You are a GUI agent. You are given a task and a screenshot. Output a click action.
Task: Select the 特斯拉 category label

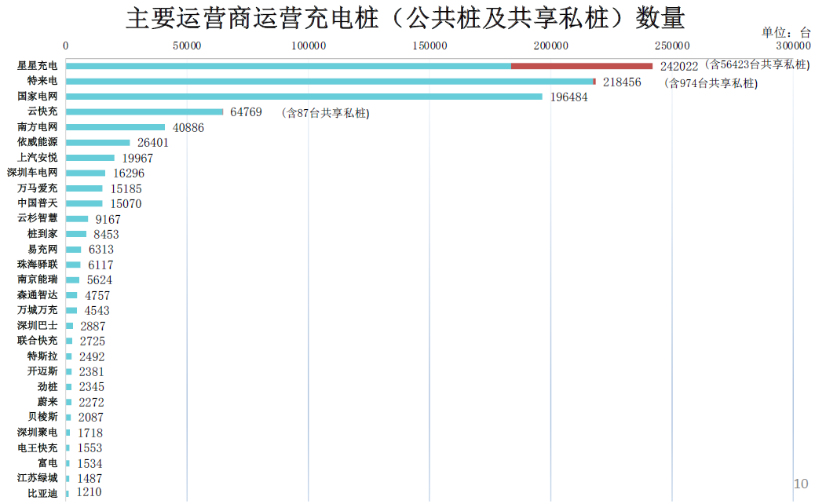coord(42,356)
